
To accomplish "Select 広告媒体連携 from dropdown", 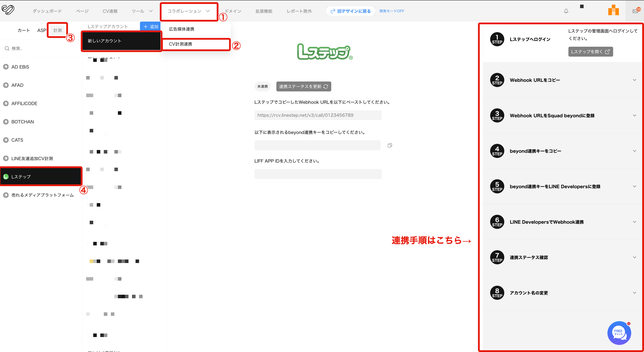I will point(182,29).
